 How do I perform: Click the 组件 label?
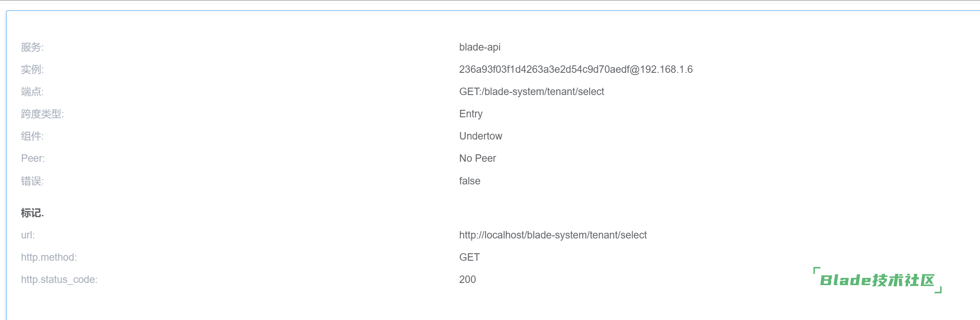point(32,136)
